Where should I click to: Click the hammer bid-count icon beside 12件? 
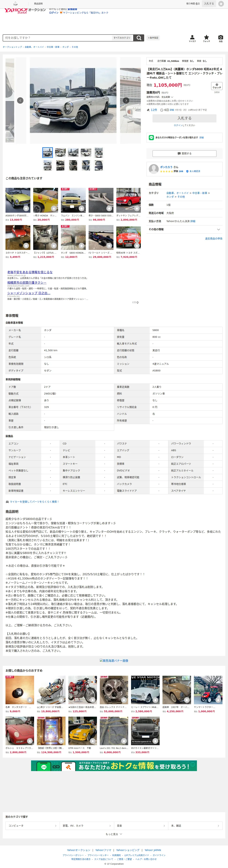click(148, 110)
